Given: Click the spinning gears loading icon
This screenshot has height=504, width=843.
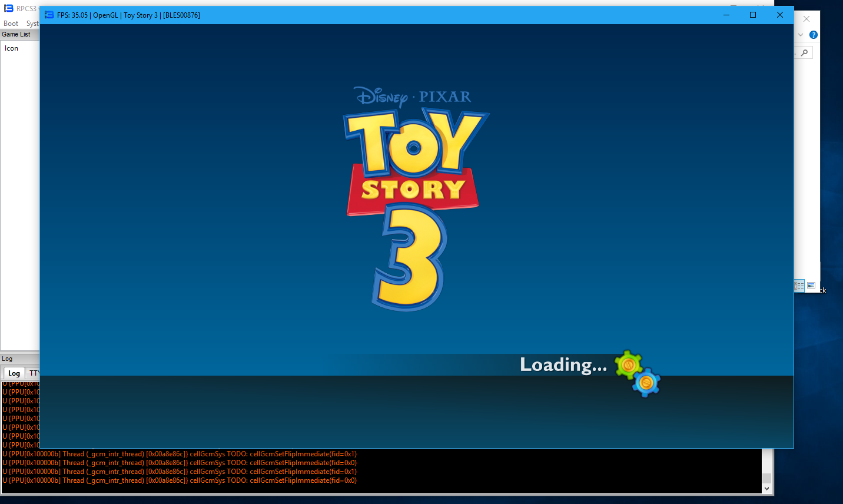Looking at the screenshot, I should tap(638, 374).
